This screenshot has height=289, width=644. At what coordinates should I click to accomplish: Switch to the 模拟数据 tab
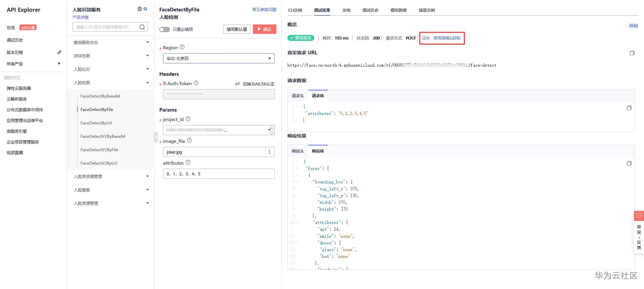[398, 10]
